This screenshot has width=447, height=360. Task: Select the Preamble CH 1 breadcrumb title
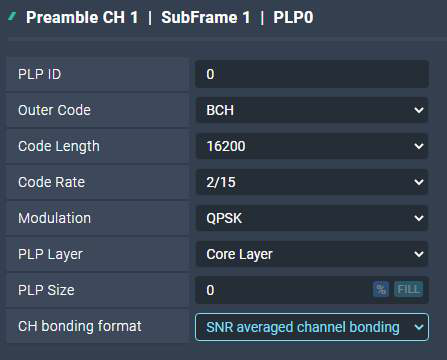(x=82, y=17)
